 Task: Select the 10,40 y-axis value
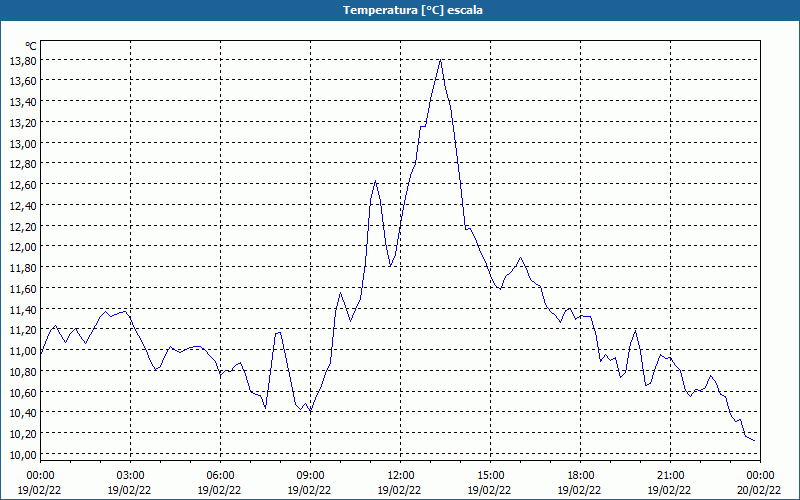click(x=23, y=413)
